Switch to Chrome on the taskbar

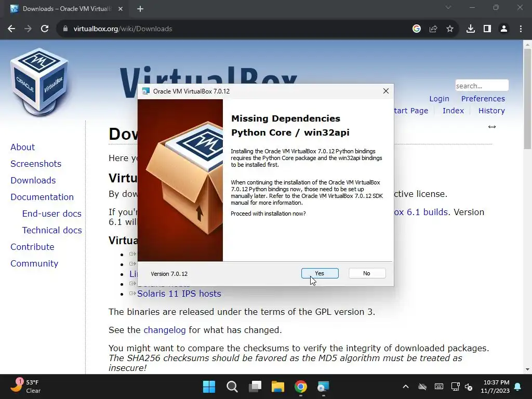tap(301, 387)
